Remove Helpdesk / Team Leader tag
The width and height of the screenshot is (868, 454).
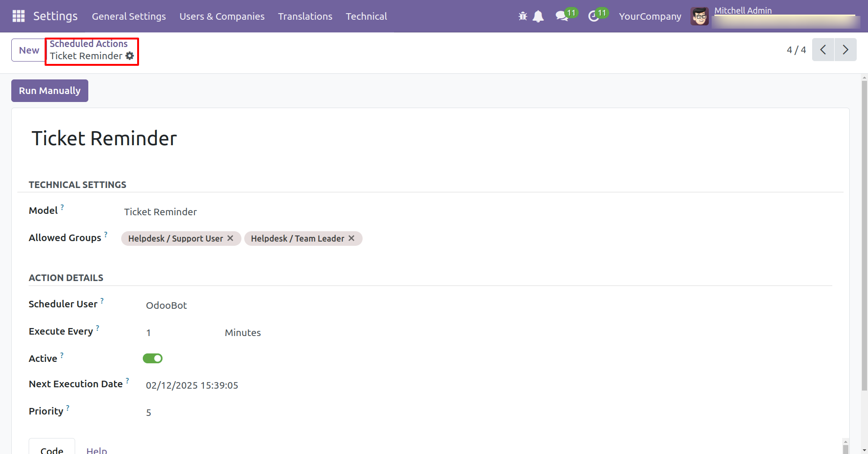(x=351, y=238)
